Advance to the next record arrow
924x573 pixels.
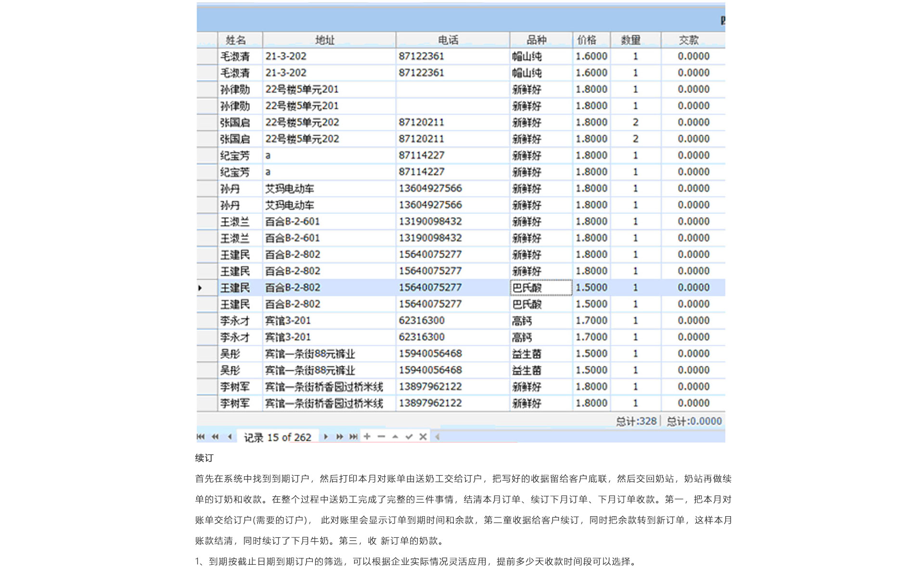[326, 437]
